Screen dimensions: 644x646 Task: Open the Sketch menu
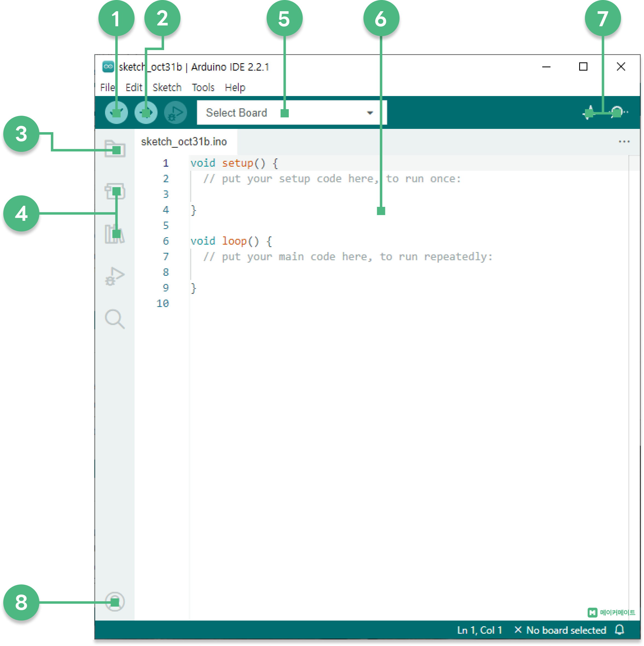(167, 88)
